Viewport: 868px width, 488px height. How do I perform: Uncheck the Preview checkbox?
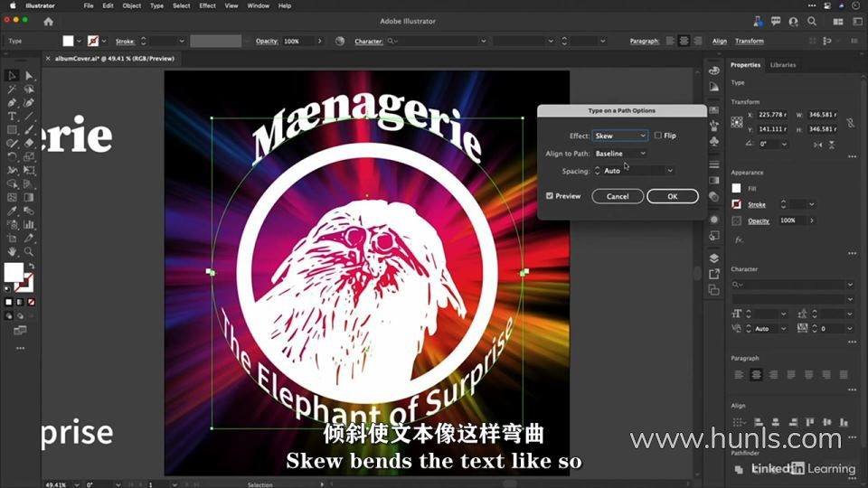[x=549, y=196]
